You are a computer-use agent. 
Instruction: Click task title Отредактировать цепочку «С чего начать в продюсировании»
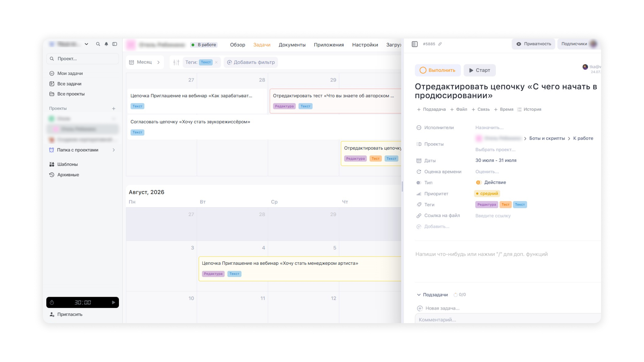(506, 91)
